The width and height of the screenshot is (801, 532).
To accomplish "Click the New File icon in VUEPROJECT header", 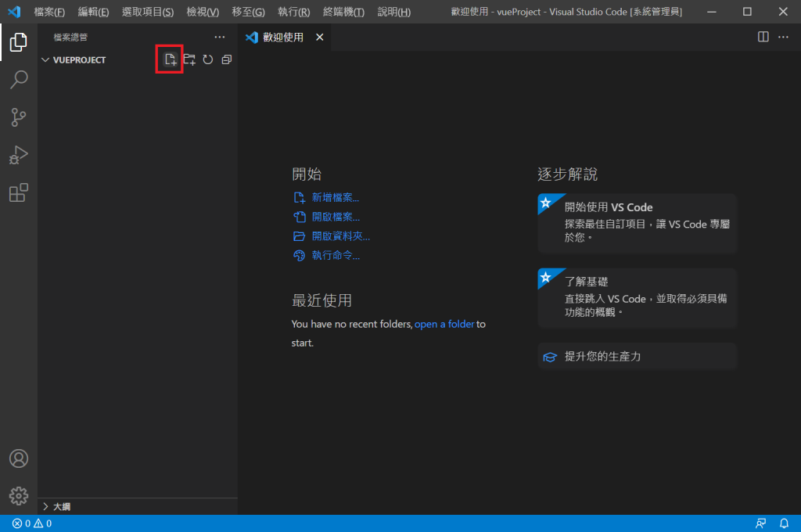I will tap(170, 59).
